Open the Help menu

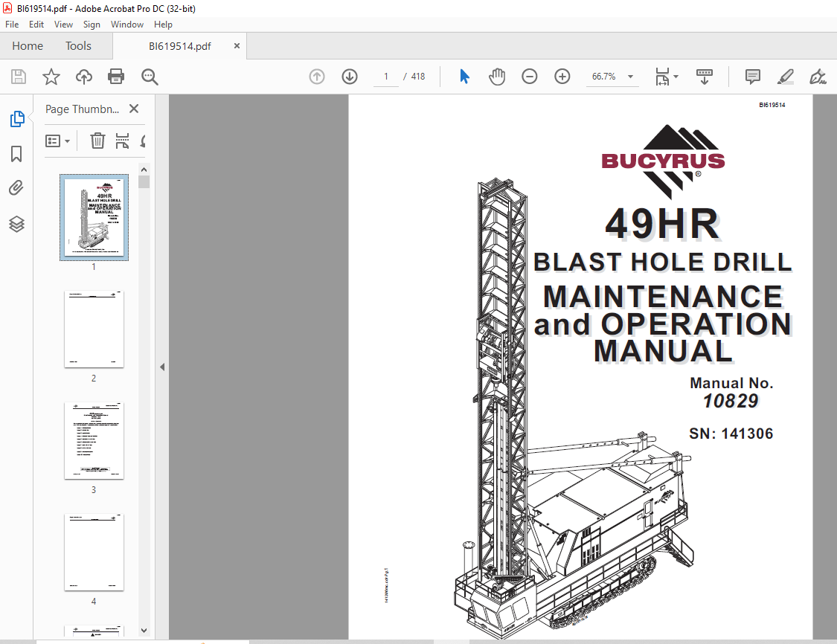(164, 25)
